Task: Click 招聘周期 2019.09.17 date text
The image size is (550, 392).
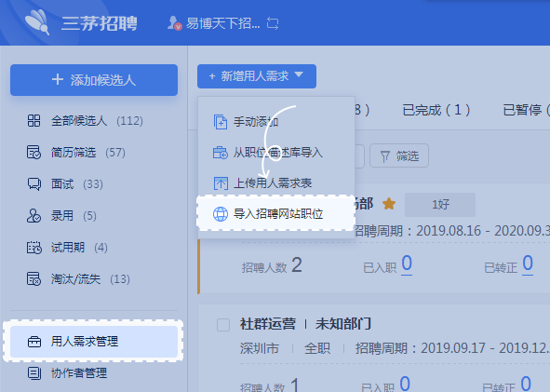Action: (451, 348)
